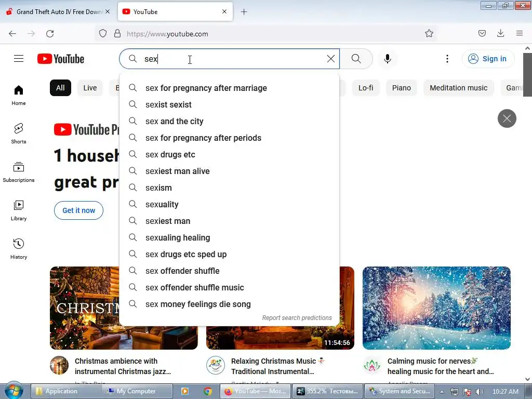532x399 pixels.
Task: Open System and Security taskbar item
Action: point(400,391)
